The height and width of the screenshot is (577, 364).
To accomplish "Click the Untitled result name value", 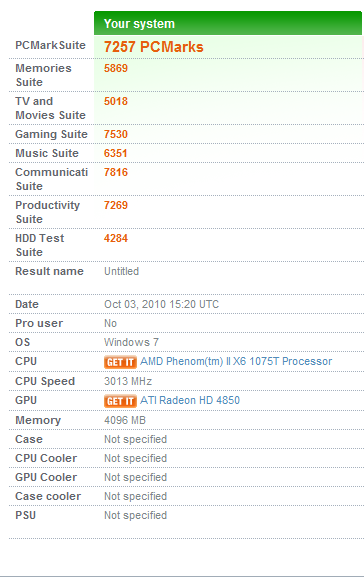I will (121, 271).
